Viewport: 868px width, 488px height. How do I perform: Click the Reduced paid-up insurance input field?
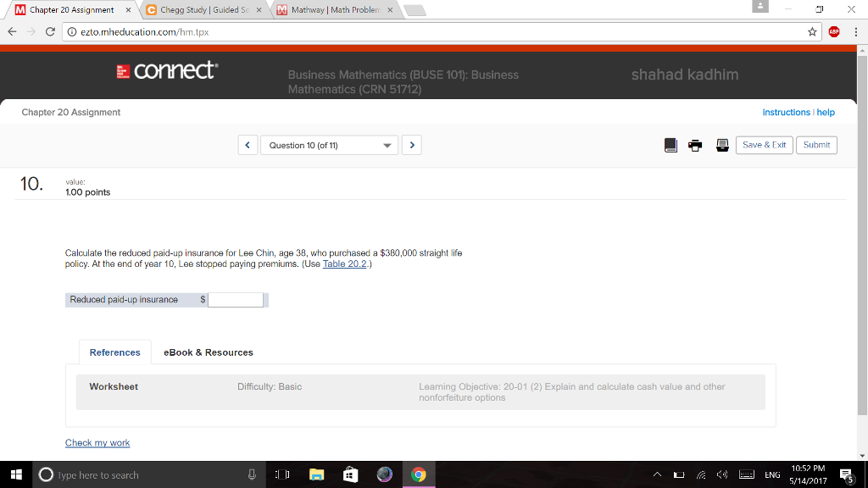(235, 299)
